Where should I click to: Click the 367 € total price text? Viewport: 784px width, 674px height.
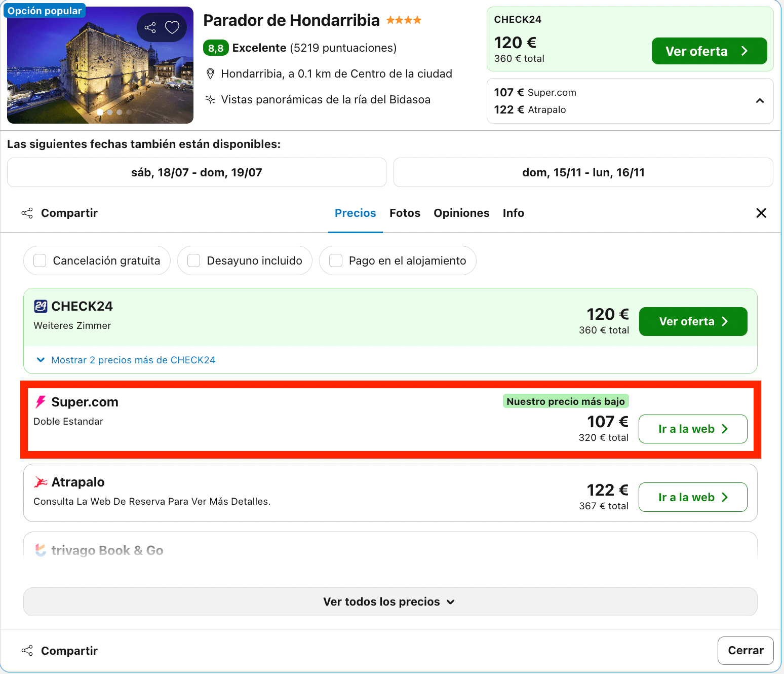point(603,506)
